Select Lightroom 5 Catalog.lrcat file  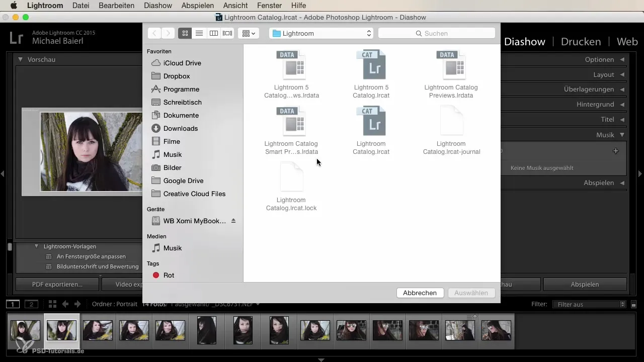[x=371, y=74]
